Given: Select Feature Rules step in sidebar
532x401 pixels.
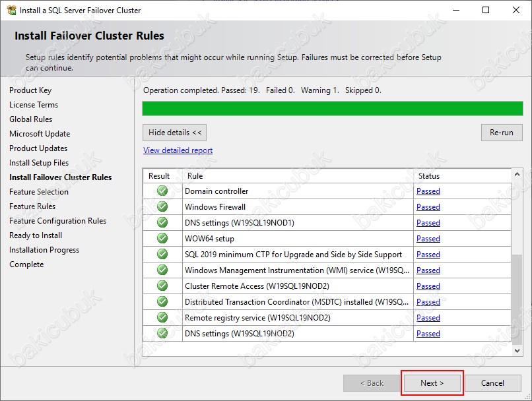Looking at the screenshot, I should (32, 206).
